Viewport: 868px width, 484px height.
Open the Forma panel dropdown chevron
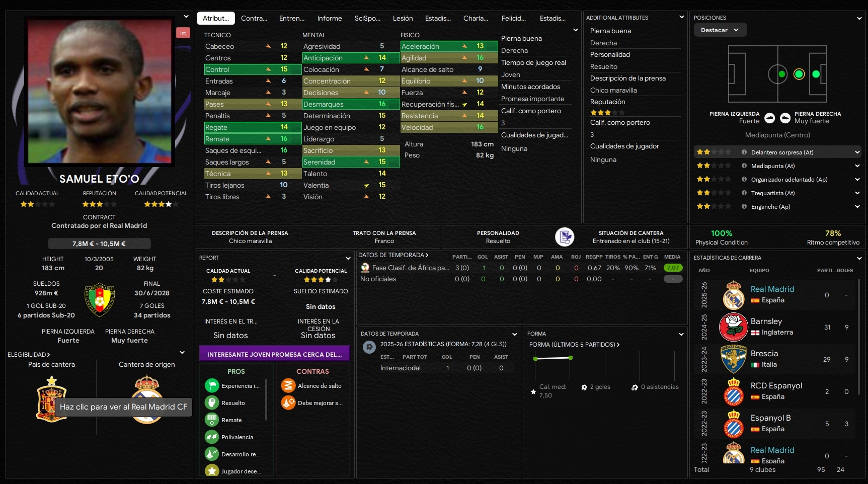coord(681,334)
